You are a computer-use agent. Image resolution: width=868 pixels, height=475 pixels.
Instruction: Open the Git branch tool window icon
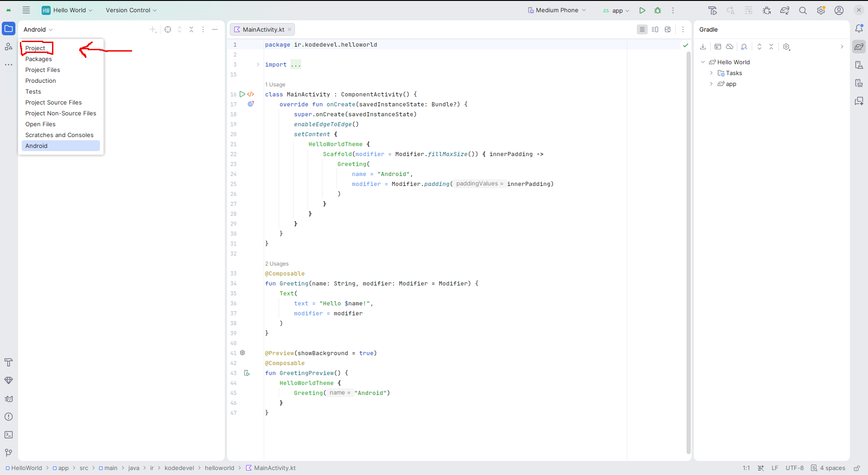[x=9, y=452]
